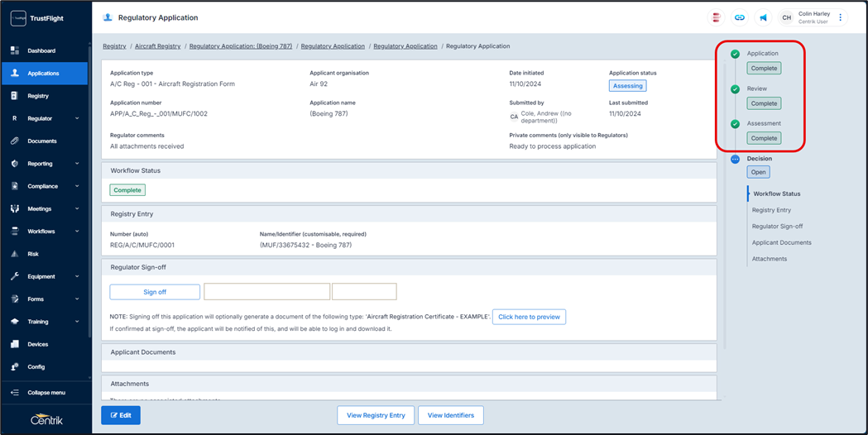Click the Edit button at bottom
The width and height of the screenshot is (868, 435).
(x=121, y=415)
